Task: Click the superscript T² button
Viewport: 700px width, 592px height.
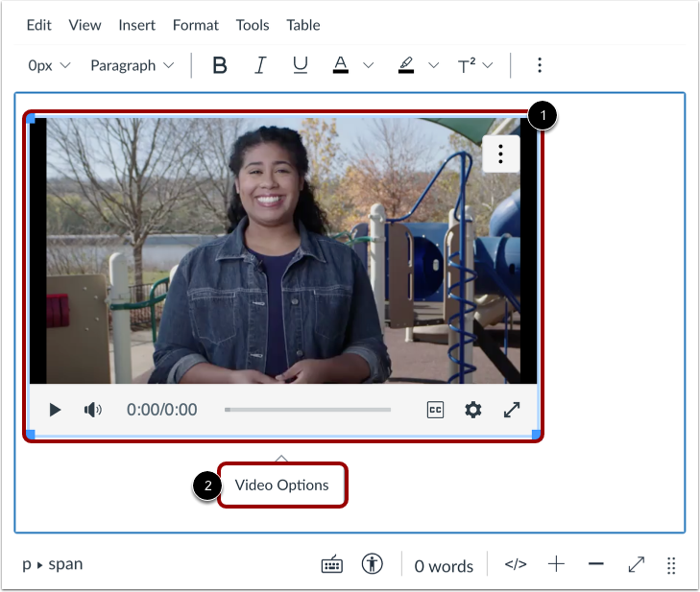Action: click(x=467, y=65)
